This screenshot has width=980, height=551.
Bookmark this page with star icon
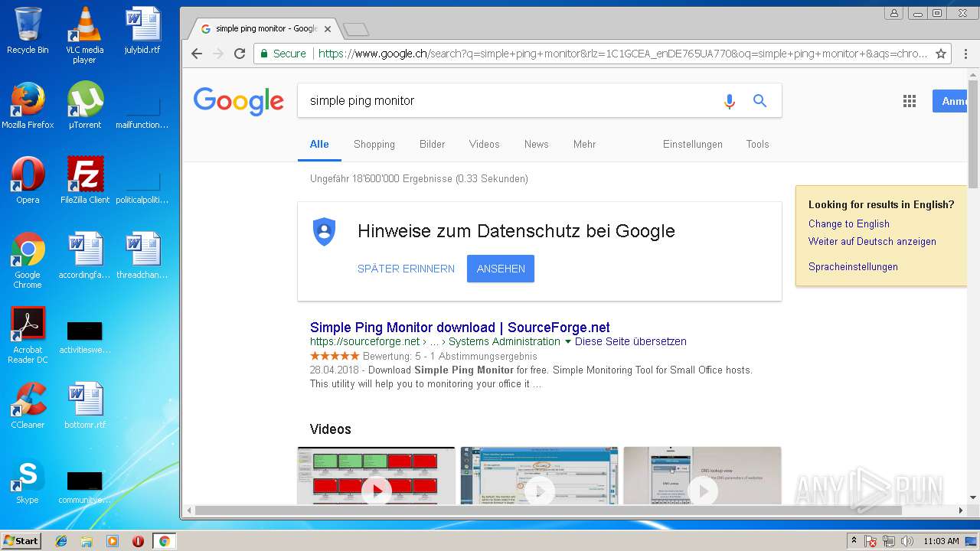coord(941,54)
